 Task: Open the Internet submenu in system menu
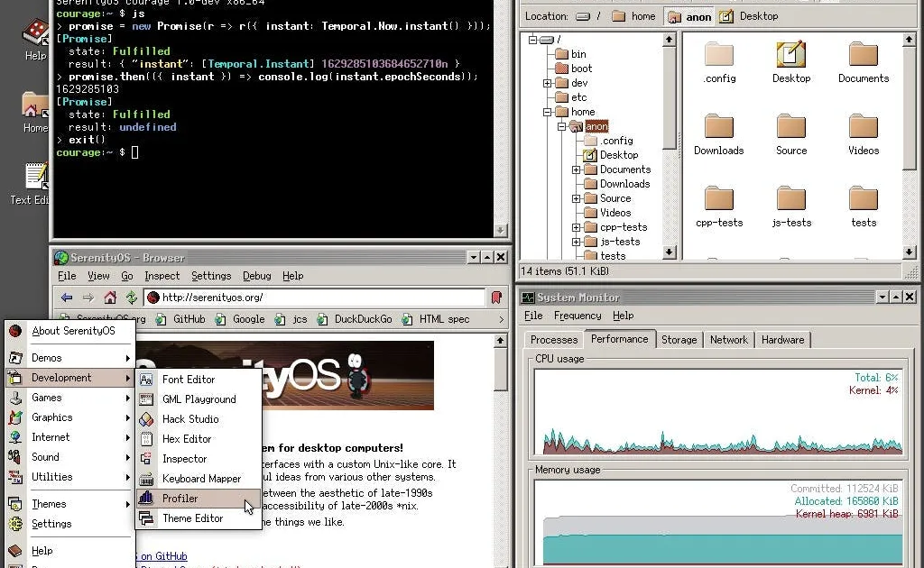tap(69, 437)
